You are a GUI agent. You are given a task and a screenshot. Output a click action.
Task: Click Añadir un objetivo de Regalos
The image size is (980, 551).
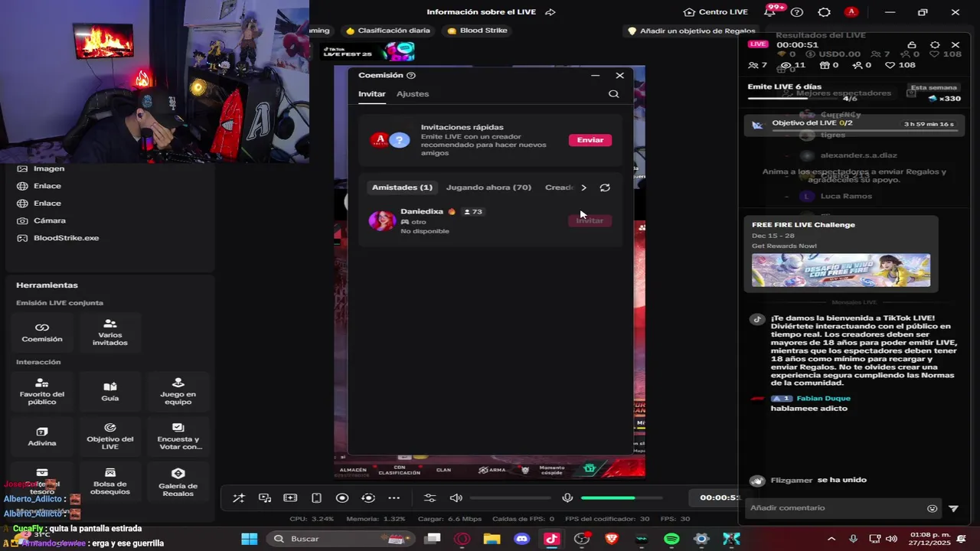point(691,31)
